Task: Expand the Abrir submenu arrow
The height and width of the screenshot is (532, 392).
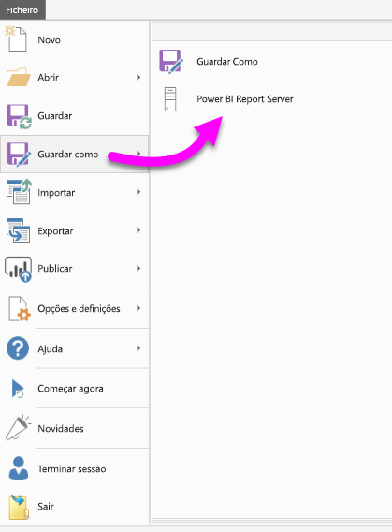Action: (138, 78)
